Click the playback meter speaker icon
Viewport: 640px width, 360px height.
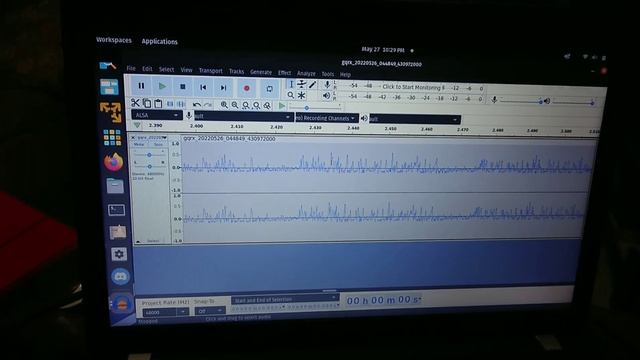coord(327,96)
